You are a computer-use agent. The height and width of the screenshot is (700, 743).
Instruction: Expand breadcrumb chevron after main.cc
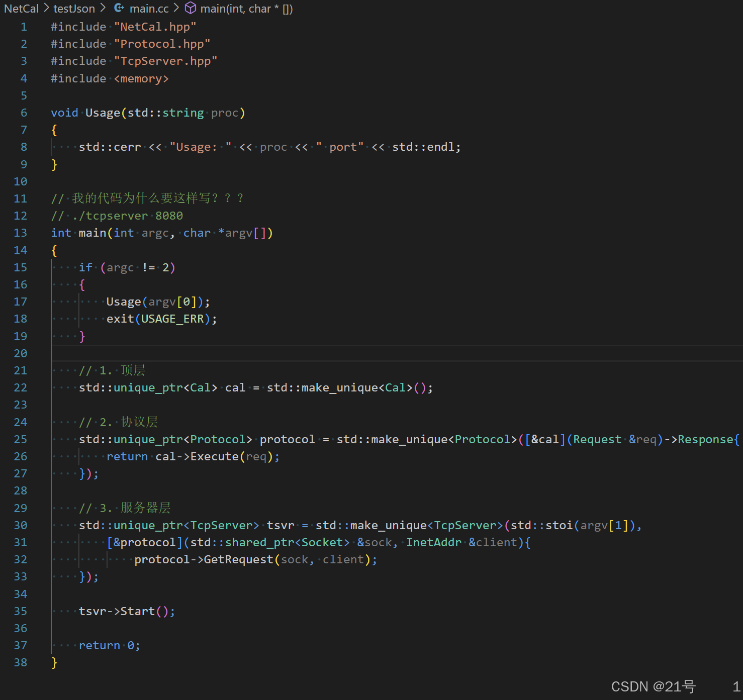pyautogui.click(x=176, y=8)
